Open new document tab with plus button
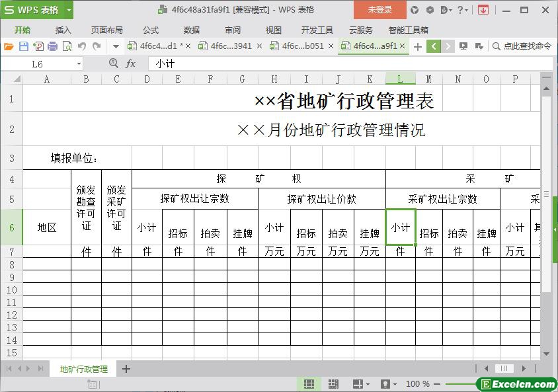 pos(417,46)
